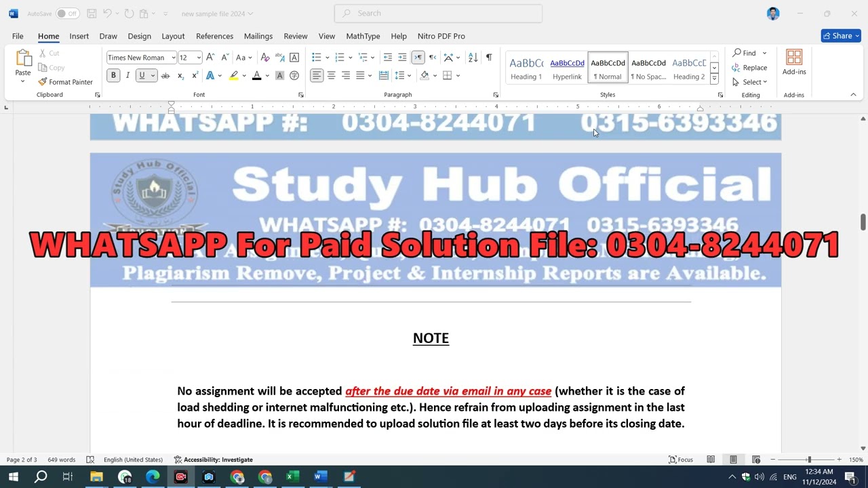Image resolution: width=868 pixels, height=488 pixels.
Task: Apply the Heading 1 style
Action: point(526,68)
